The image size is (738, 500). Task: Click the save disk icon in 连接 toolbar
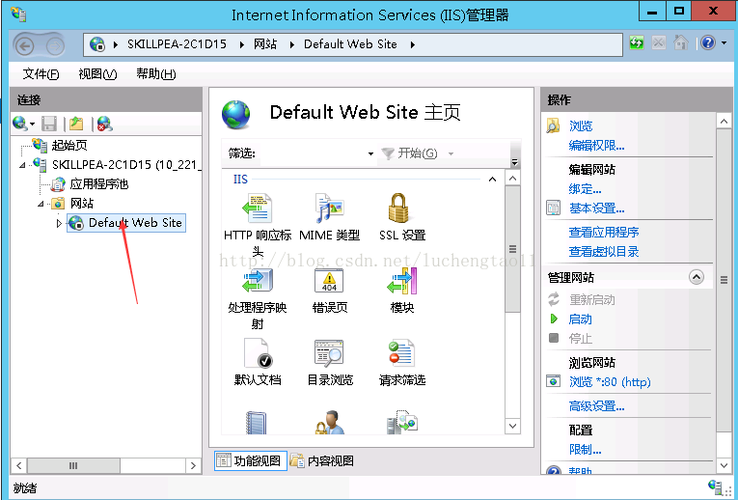tap(49, 123)
